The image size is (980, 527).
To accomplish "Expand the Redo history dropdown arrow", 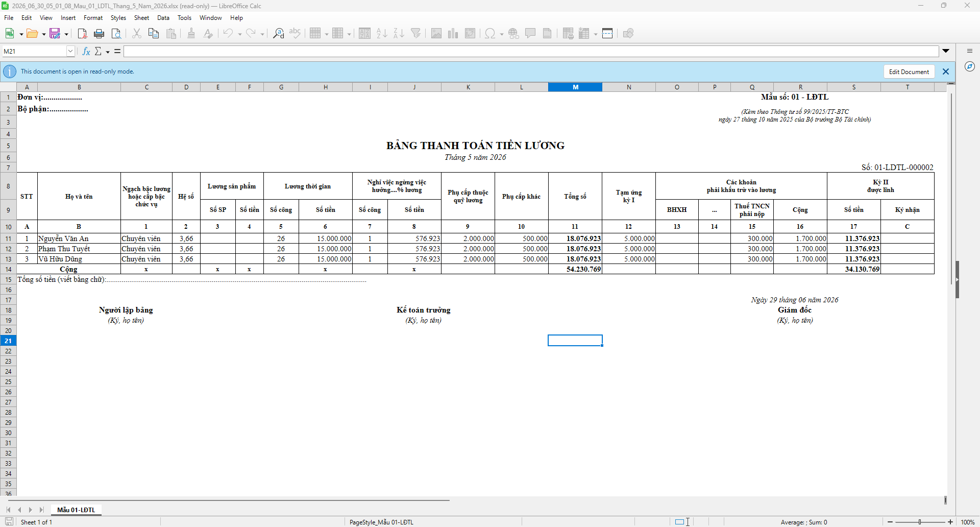I will [262, 34].
